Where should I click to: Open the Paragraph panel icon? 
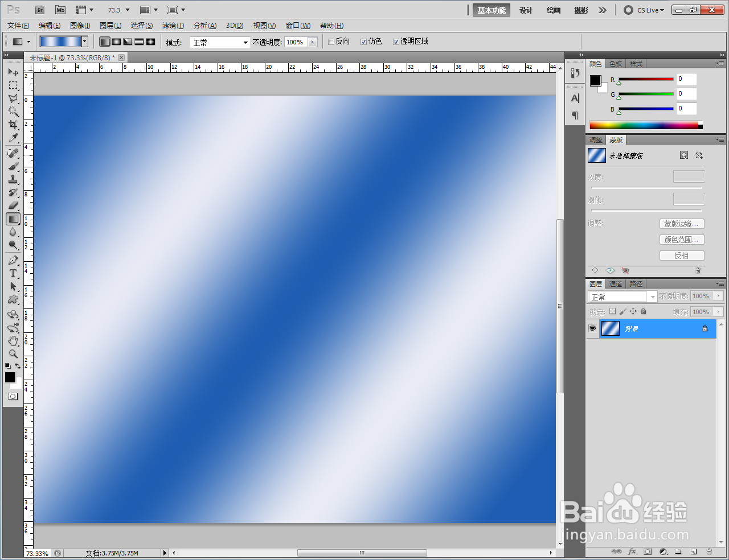click(575, 116)
